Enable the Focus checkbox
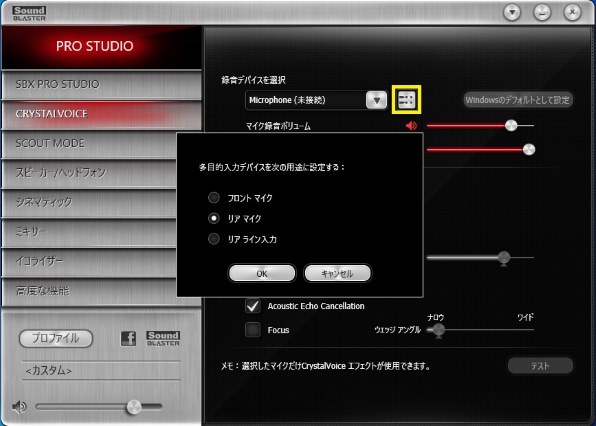 point(253,329)
